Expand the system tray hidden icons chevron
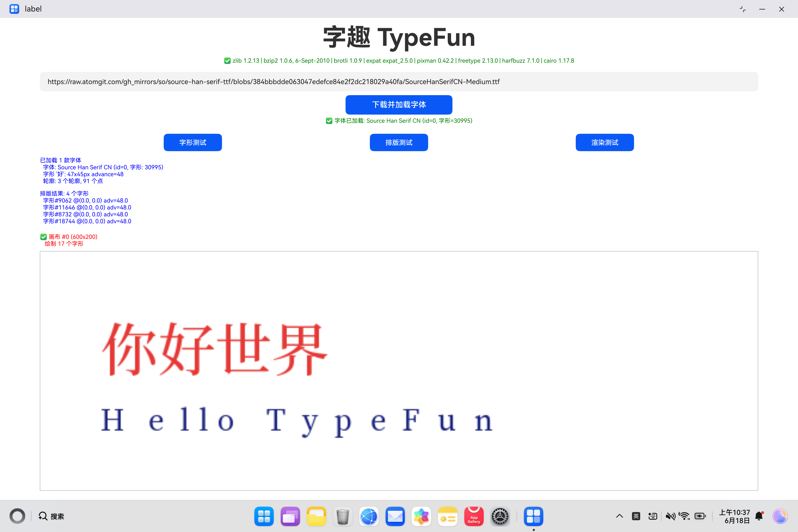Image resolution: width=798 pixels, height=532 pixels. coord(619,516)
